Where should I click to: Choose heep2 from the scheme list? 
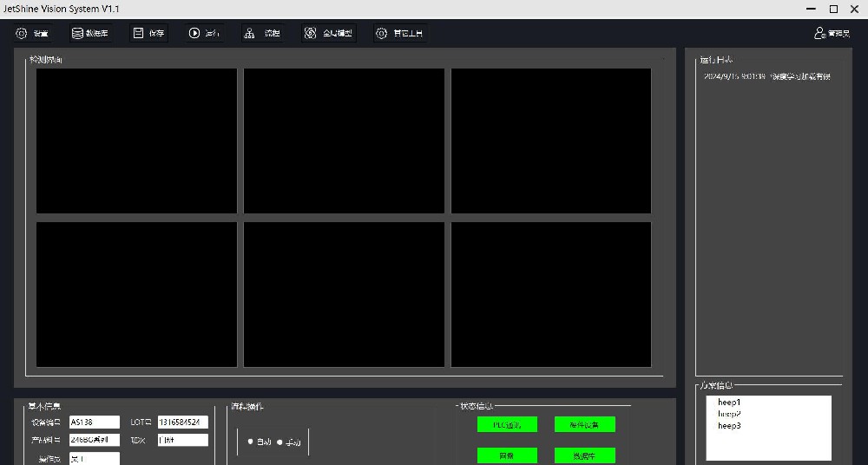click(x=729, y=414)
